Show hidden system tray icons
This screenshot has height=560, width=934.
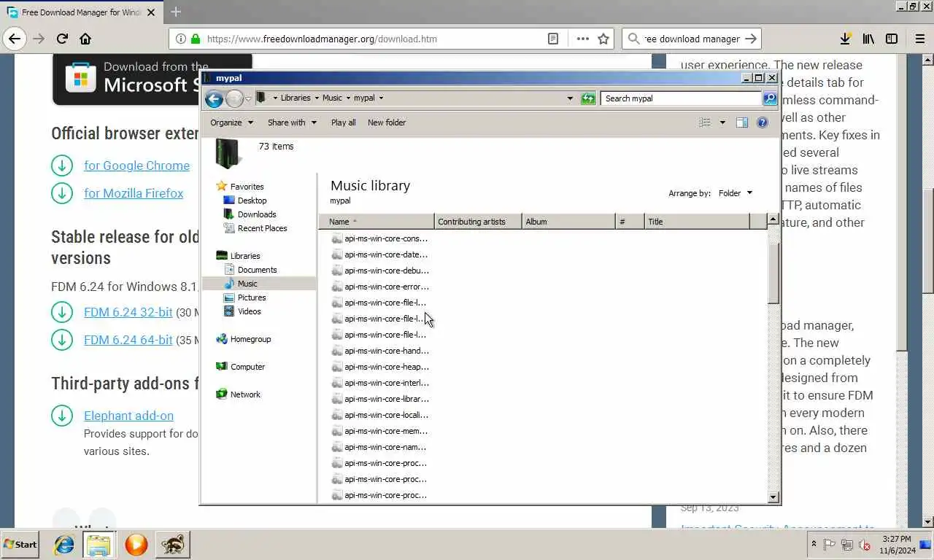pyautogui.click(x=814, y=545)
